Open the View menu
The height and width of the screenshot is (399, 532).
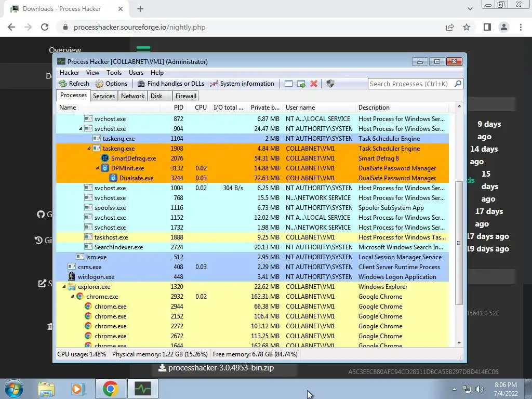[x=92, y=73]
